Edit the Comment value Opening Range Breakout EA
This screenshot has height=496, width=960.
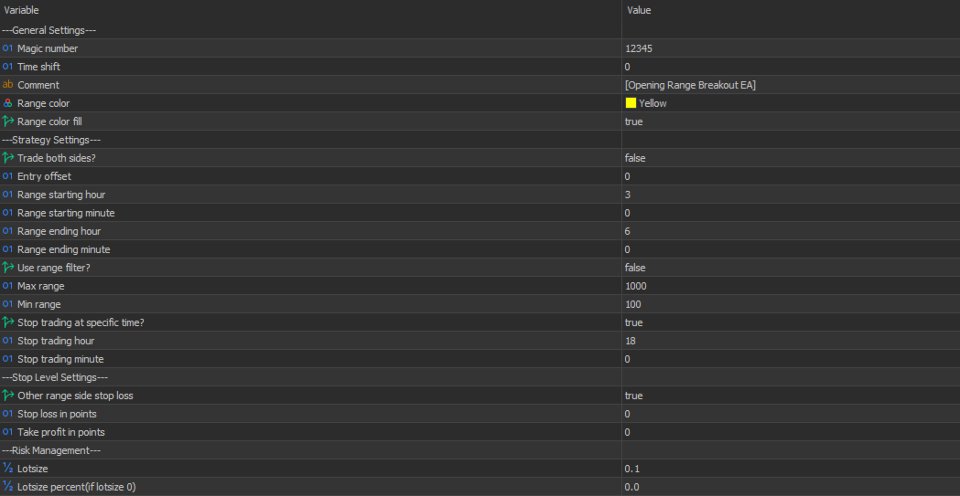tap(690, 85)
